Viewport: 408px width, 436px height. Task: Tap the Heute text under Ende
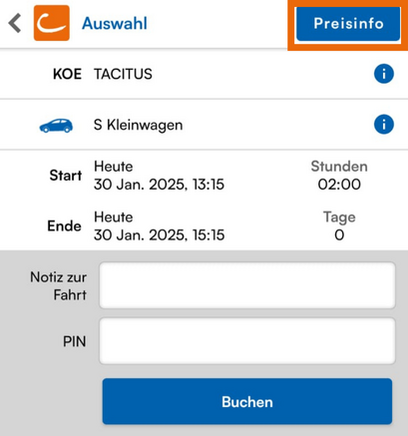tap(113, 217)
